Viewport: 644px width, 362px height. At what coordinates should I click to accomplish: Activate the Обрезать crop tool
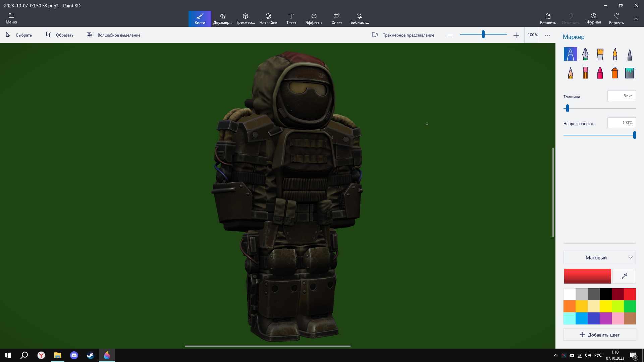[x=59, y=35]
